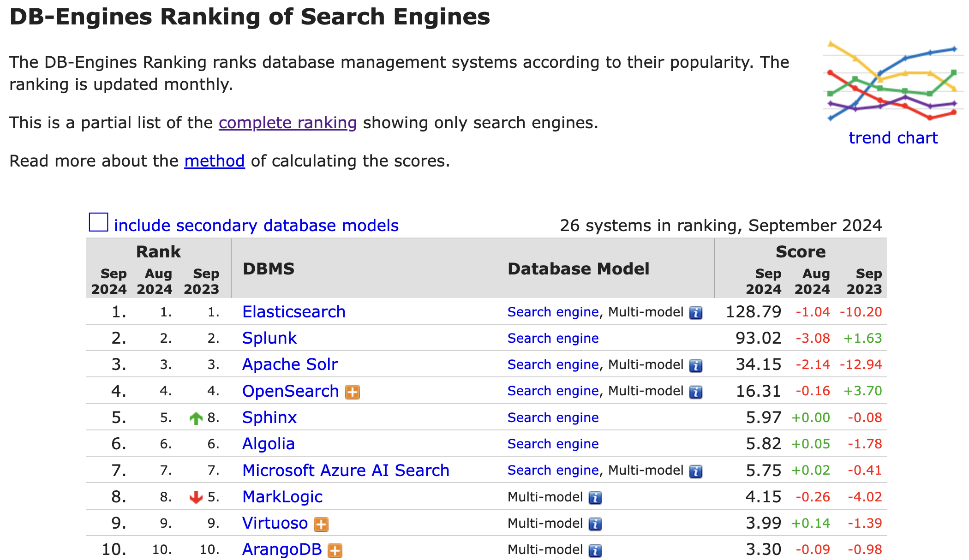Viewport: 969px width, 560px height.
Task: Click the orange plus icon beside OpenSearch
Action: (x=353, y=392)
